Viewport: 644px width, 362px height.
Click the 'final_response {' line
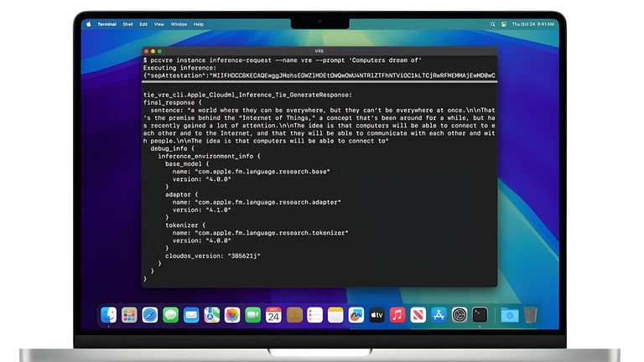pyautogui.click(x=173, y=102)
